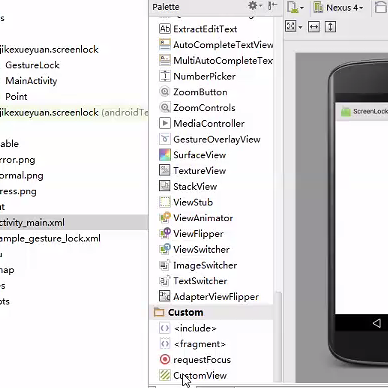388x388 pixels.
Task: Click the expand to height toolbar icon
Action: coord(330,27)
